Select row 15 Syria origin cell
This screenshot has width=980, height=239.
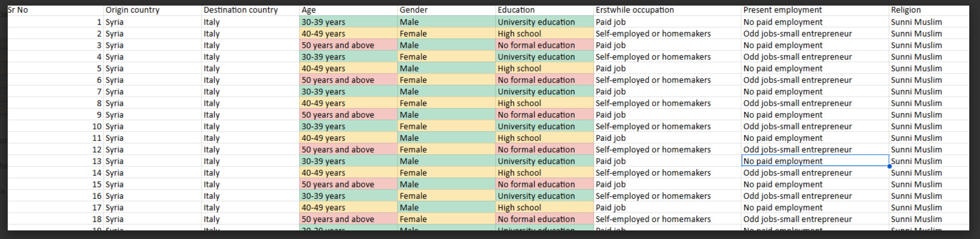tap(153, 184)
